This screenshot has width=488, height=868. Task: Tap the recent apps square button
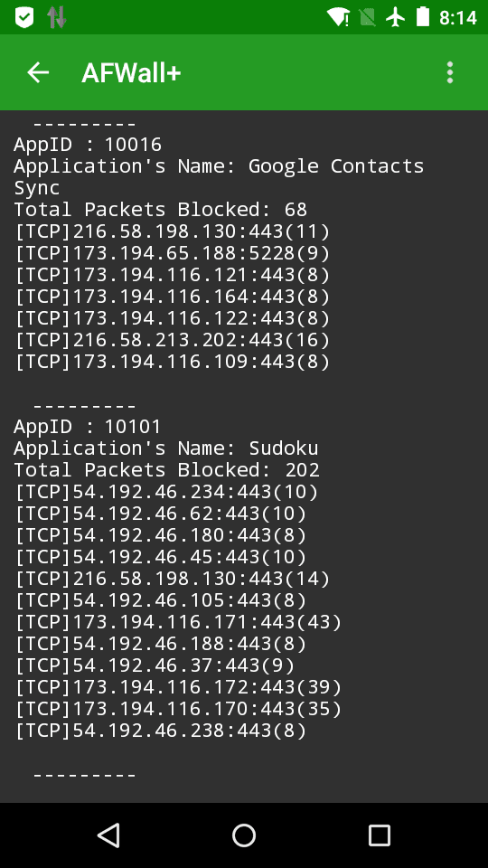pyautogui.click(x=380, y=835)
